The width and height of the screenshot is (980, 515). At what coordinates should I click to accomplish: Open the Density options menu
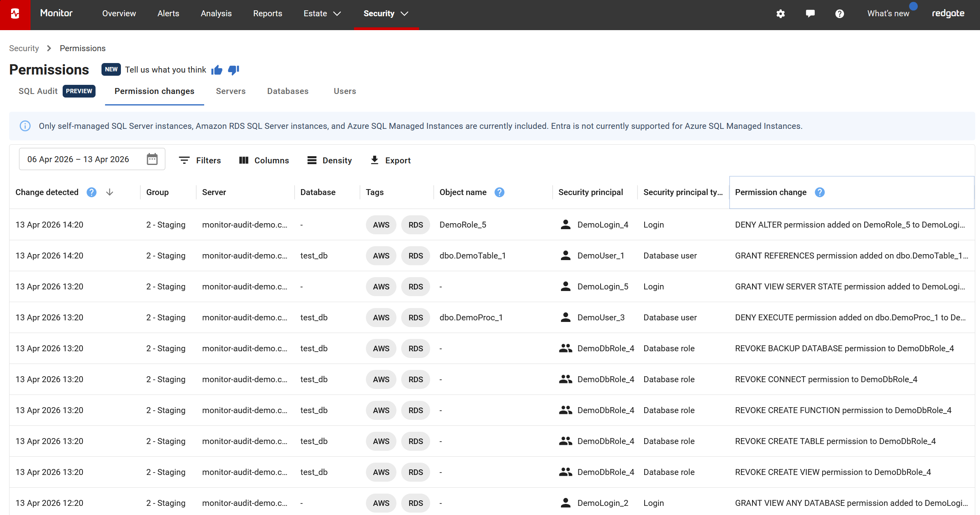329,161
